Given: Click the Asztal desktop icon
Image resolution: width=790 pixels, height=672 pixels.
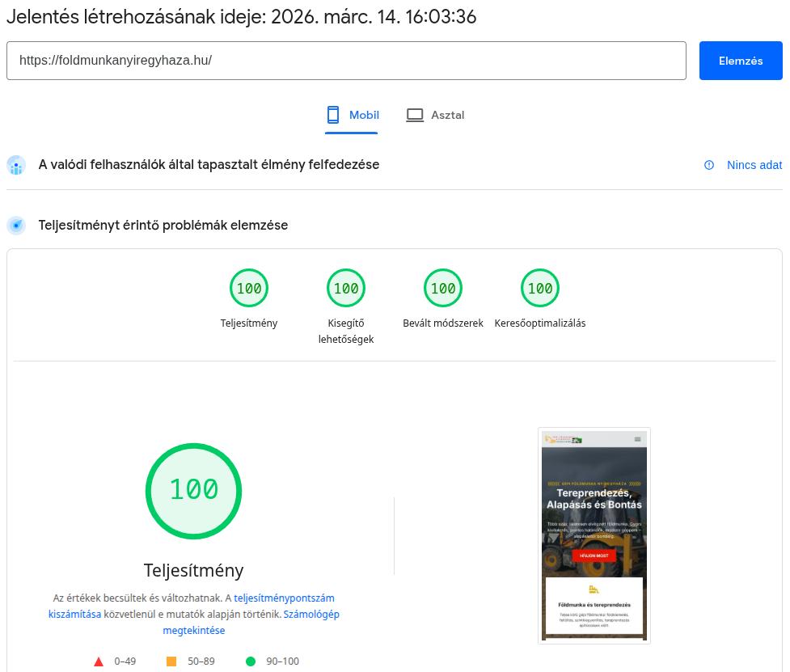Looking at the screenshot, I should pyautogui.click(x=415, y=115).
